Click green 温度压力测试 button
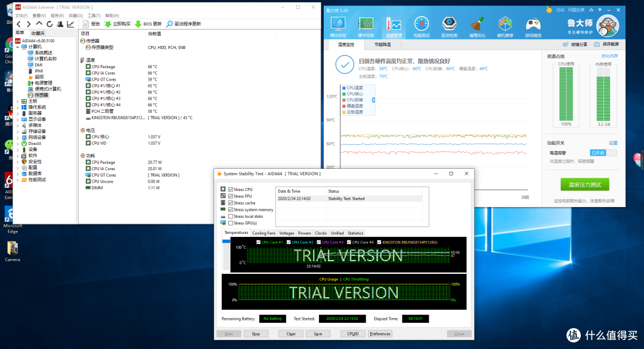The image size is (644, 349). [585, 184]
